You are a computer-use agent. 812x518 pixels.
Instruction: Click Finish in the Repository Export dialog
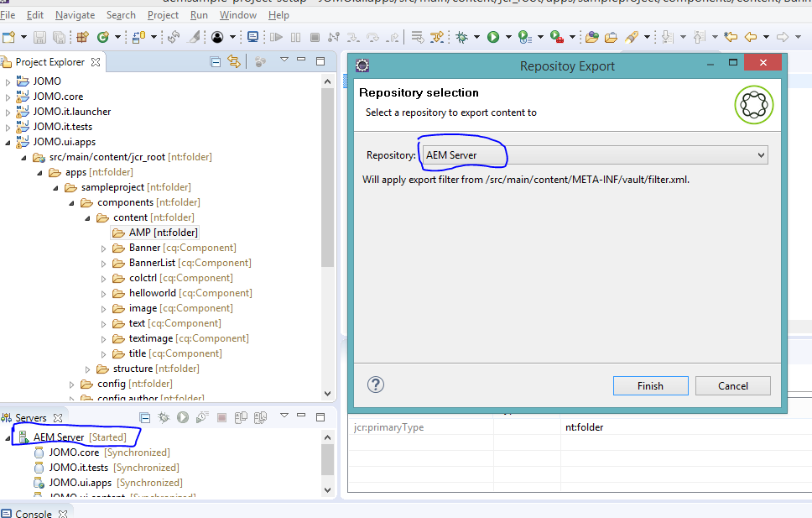point(650,385)
